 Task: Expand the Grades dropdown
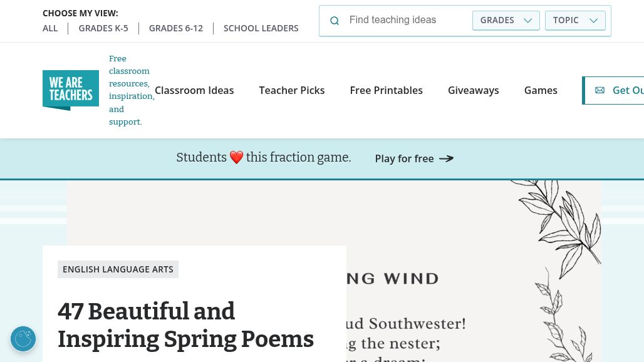click(506, 20)
